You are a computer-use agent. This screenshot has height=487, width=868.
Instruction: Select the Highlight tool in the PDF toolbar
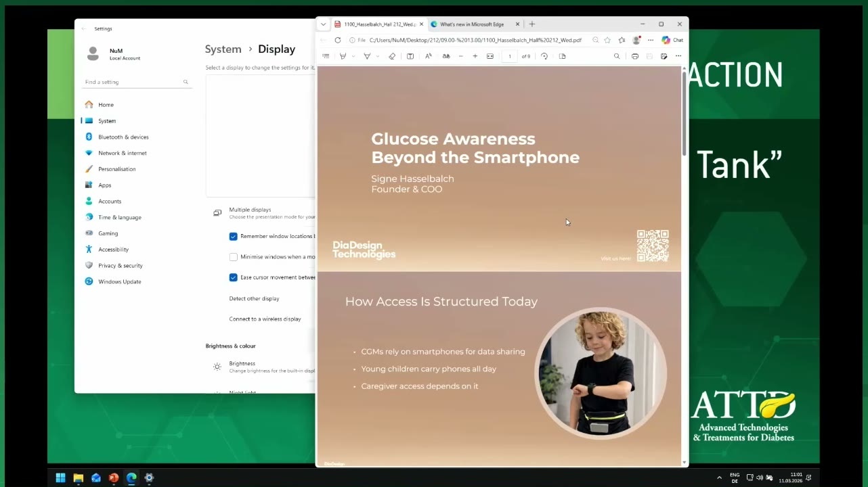click(343, 56)
